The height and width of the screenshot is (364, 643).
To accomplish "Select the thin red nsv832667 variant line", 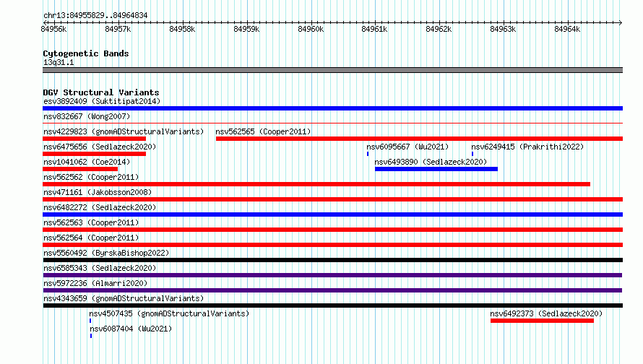I will (332, 123).
